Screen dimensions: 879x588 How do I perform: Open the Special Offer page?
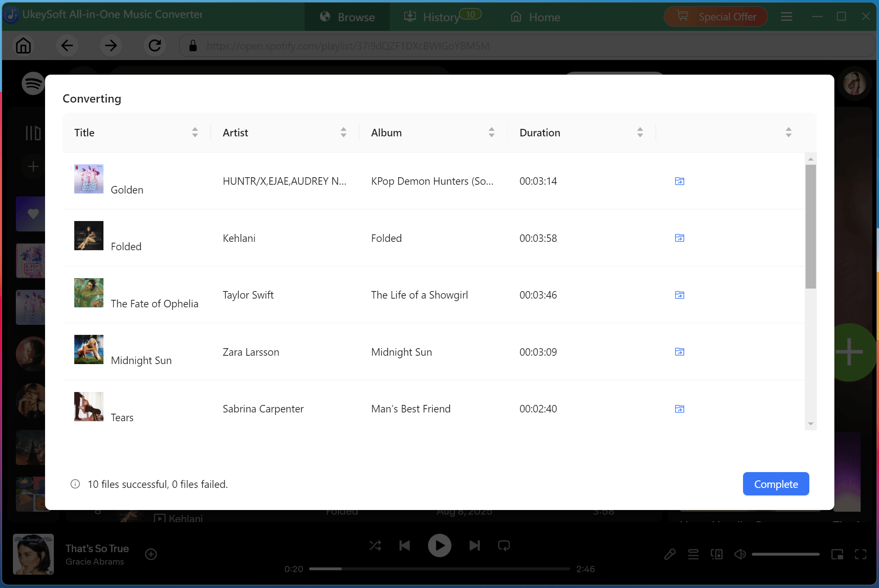(715, 17)
